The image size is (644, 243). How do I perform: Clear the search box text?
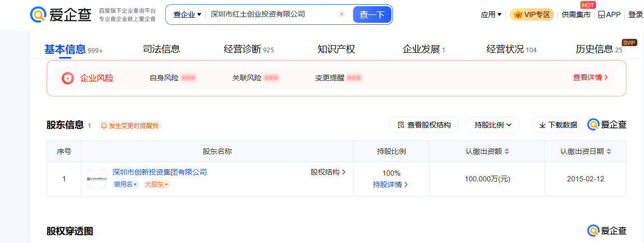pyautogui.click(x=342, y=15)
